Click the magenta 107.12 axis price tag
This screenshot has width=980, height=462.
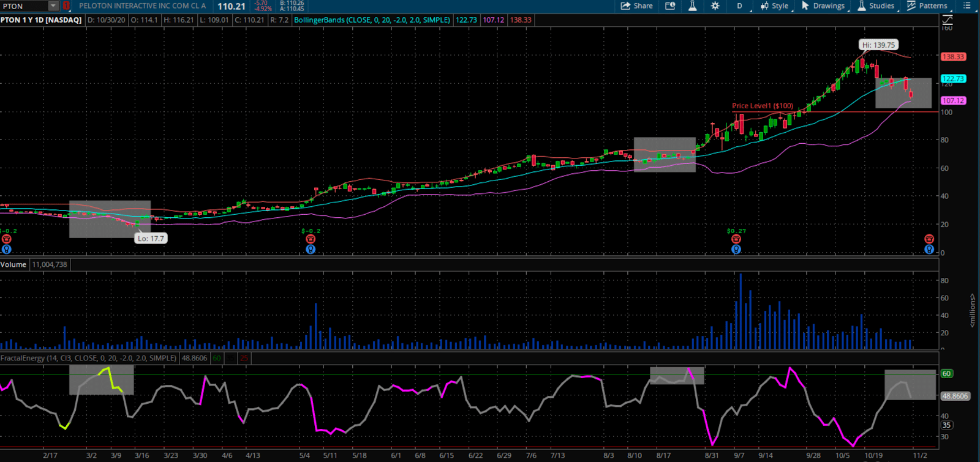(x=953, y=100)
